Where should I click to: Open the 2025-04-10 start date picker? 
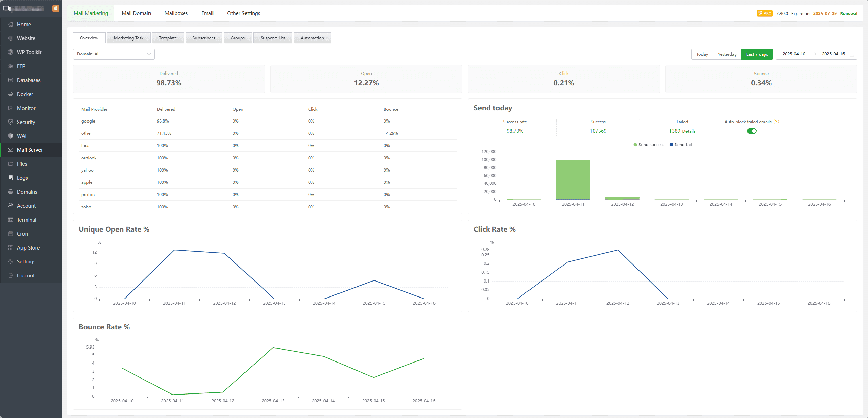click(794, 54)
